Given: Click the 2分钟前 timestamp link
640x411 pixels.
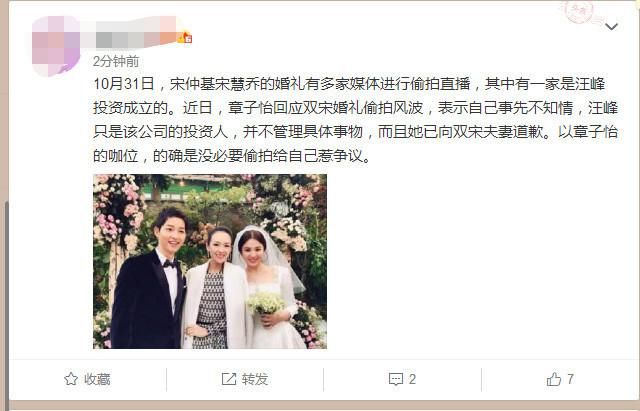Looking at the screenshot, I should [116, 62].
